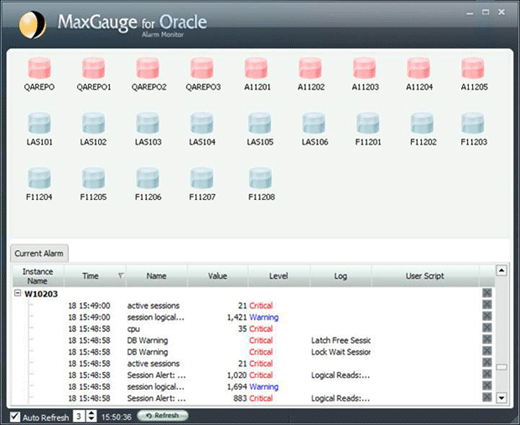Choose the LAS104 instance icon
The height and width of the screenshot is (425, 520).
pyautogui.click(x=202, y=123)
